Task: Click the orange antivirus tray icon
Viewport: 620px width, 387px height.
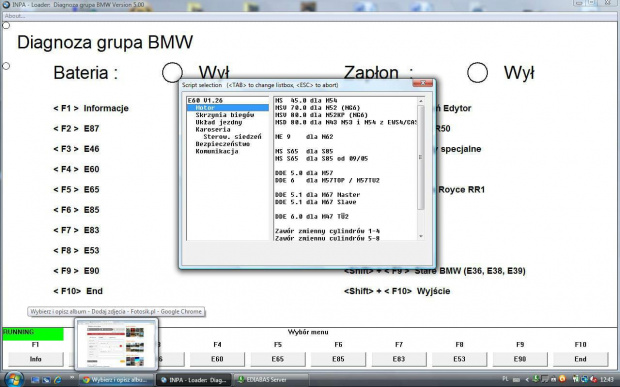Action: pyautogui.click(x=562, y=379)
